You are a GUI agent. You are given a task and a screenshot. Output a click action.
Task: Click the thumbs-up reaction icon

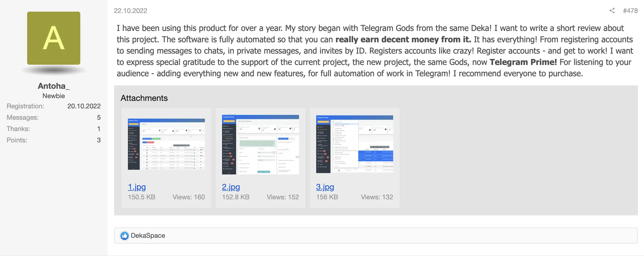[124, 236]
